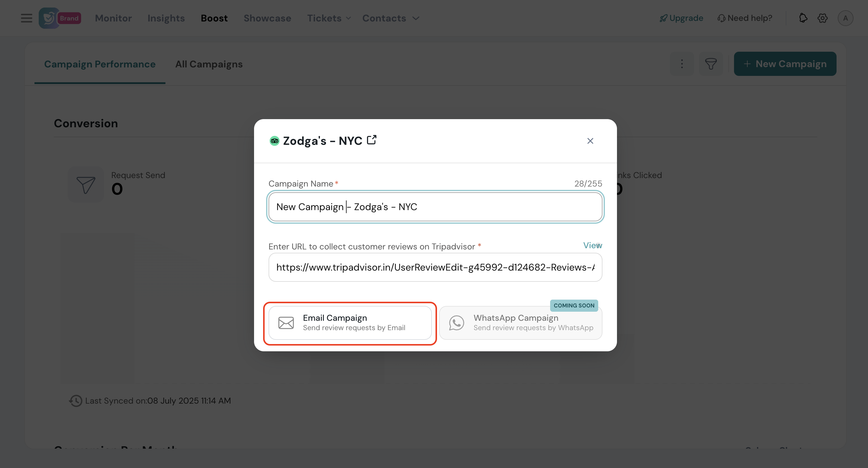Expand the Contacts dropdown

[x=391, y=18]
